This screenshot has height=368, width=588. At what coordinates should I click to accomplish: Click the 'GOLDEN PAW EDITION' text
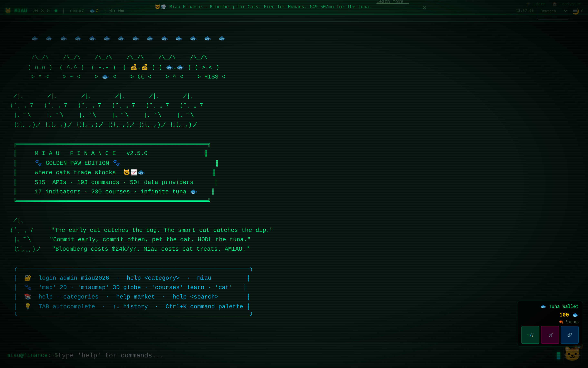click(77, 163)
